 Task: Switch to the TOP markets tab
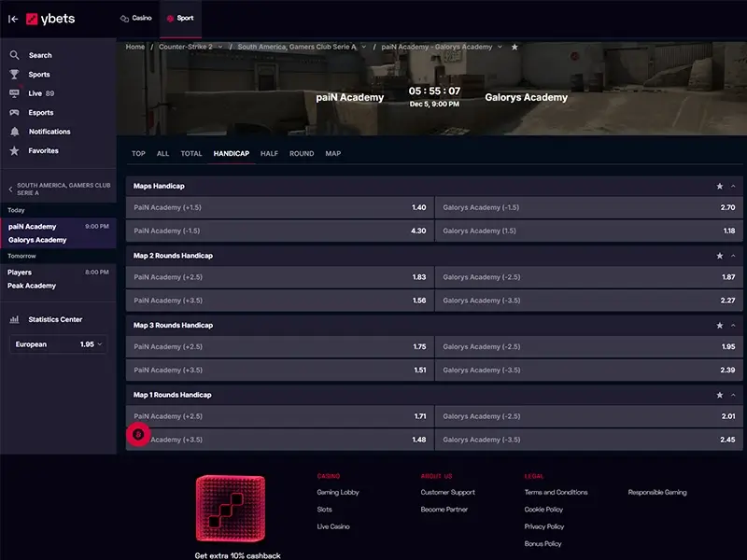pos(138,153)
